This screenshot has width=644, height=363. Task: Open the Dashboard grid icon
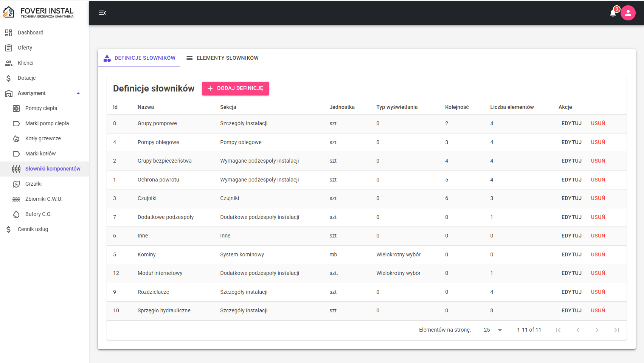coord(9,33)
